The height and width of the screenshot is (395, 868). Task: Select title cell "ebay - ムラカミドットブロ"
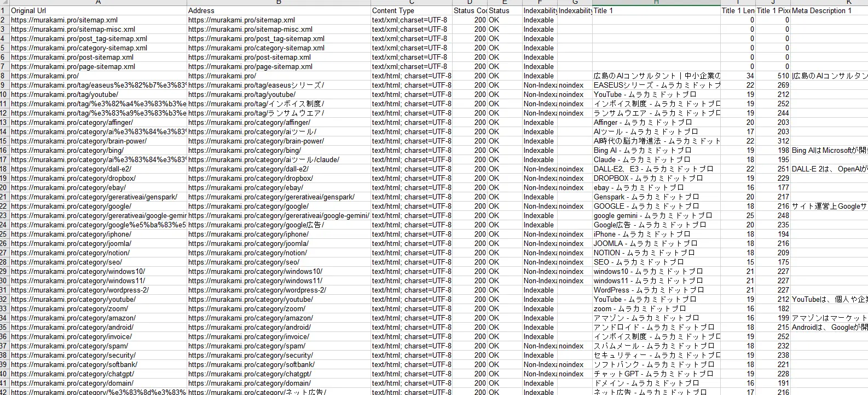click(x=656, y=187)
